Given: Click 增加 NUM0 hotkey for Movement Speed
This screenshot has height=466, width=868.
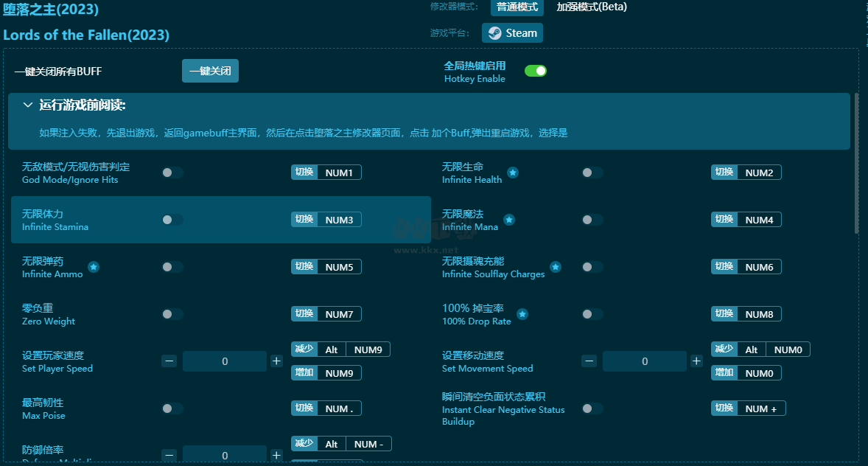Looking at the screenshot, I should [x=746, y=373].
